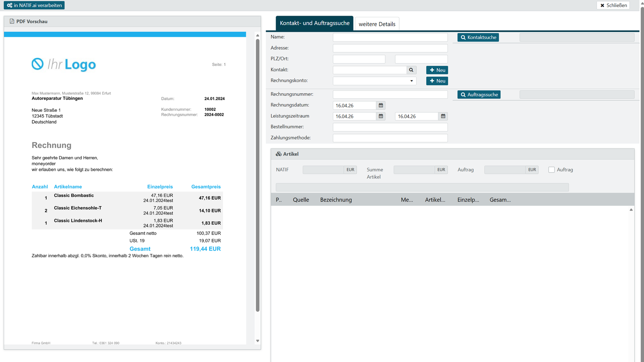Click 'Classic Eichensohle-T' in PDF preview
The width and height of the screenshot is (644, 362).
point(78,208)
